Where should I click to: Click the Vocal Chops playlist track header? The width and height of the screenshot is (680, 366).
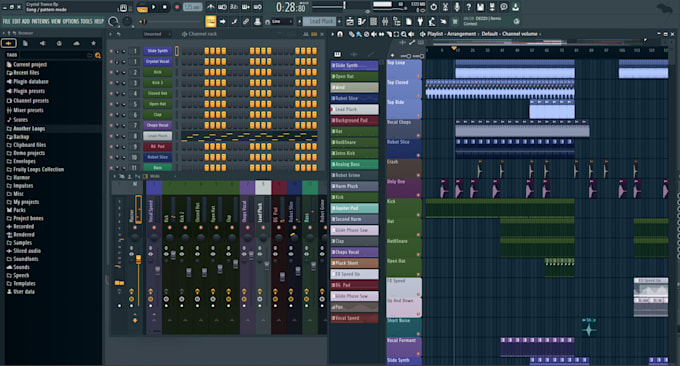pyautogui.click(x=404, y=129)
